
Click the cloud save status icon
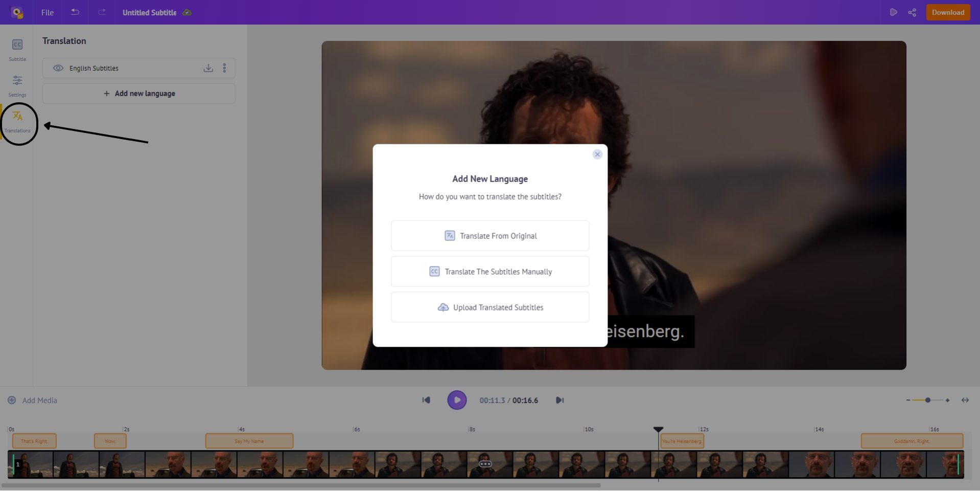[187, 12]
